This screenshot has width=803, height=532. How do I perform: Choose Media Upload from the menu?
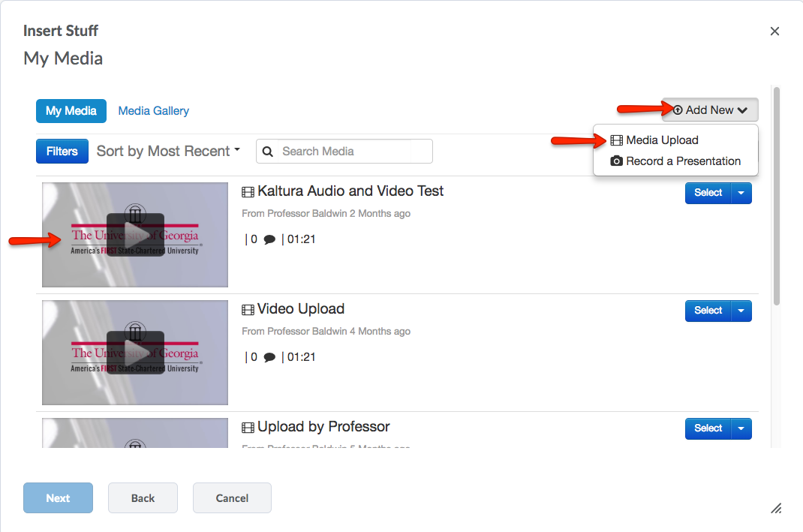(x=654, y=140)
